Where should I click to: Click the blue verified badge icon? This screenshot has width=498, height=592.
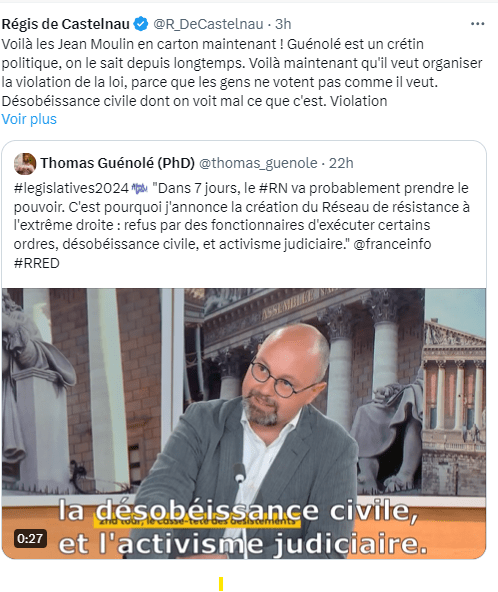pos(141,24)
